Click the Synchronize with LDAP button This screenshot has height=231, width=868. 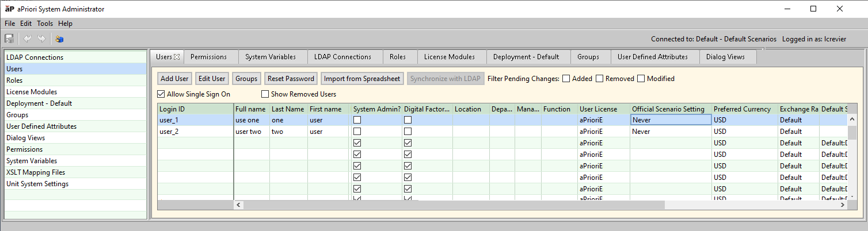tap(446, 79)
